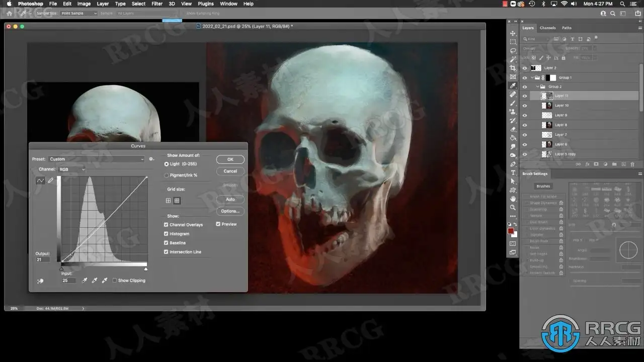Delete layer using the trash icon

632,164
